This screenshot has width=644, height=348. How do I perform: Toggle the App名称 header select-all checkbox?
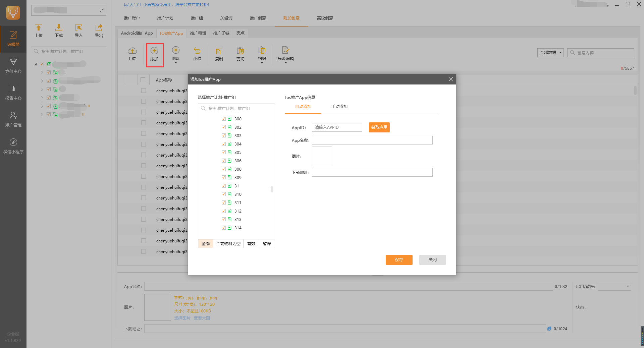[143, 80]
